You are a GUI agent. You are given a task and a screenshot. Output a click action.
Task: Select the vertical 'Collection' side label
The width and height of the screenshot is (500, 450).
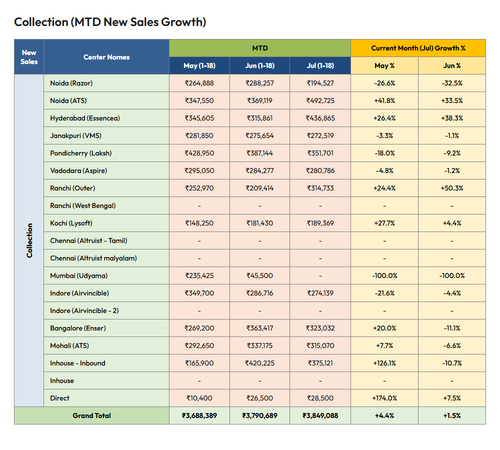[x=29, y=240]
